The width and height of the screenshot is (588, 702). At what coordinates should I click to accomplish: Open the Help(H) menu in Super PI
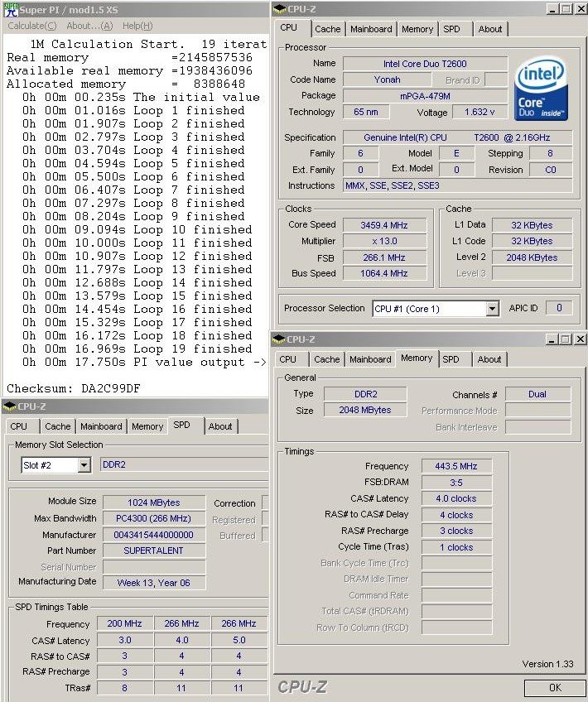(137, 26)
